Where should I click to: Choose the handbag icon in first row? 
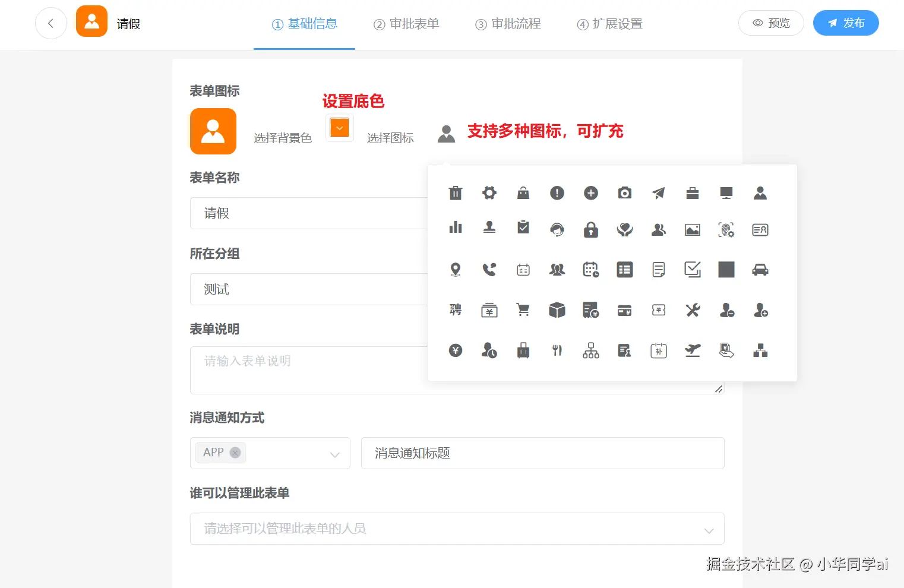pyautogui.click(x=523, y=192)
